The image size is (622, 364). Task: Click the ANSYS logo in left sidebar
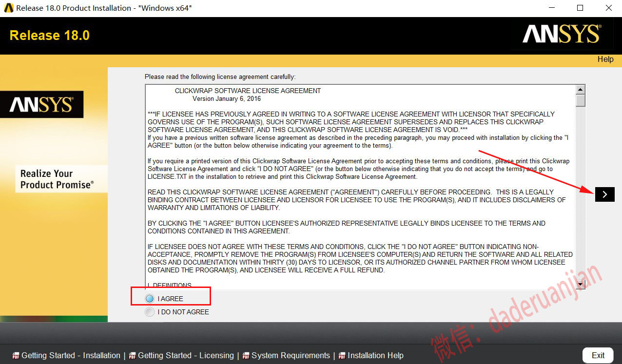click(x=41, y=104)
